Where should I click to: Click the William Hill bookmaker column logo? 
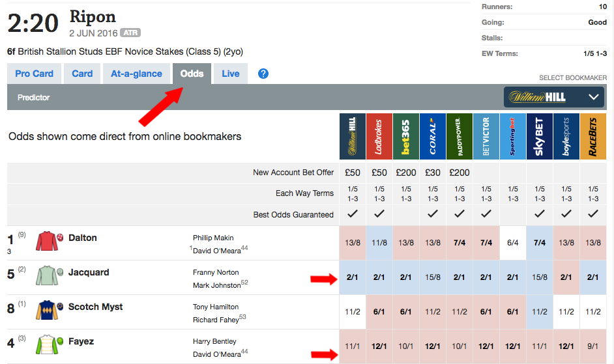(x=353, y=136)
